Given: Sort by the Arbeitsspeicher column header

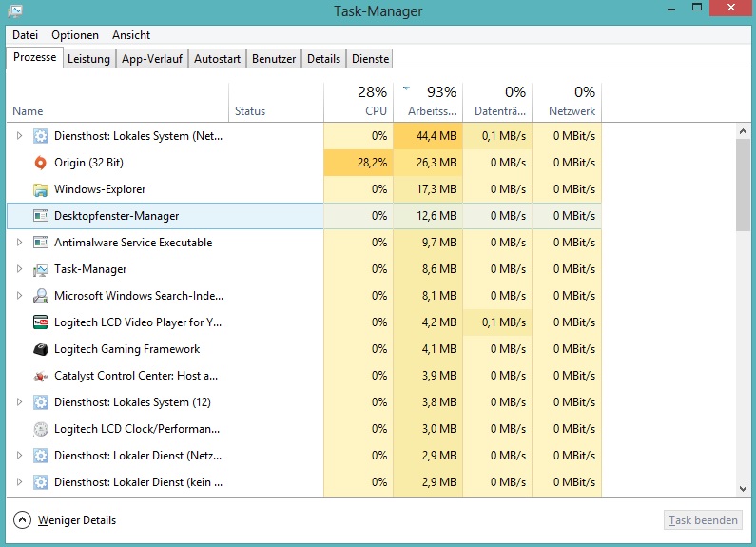Looking at the screenshot, I should click(x=428, y=102).
